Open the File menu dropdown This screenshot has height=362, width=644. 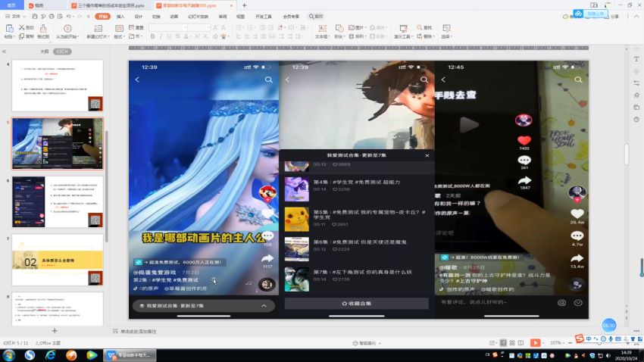pyautogui.click(x=16, y=17)
